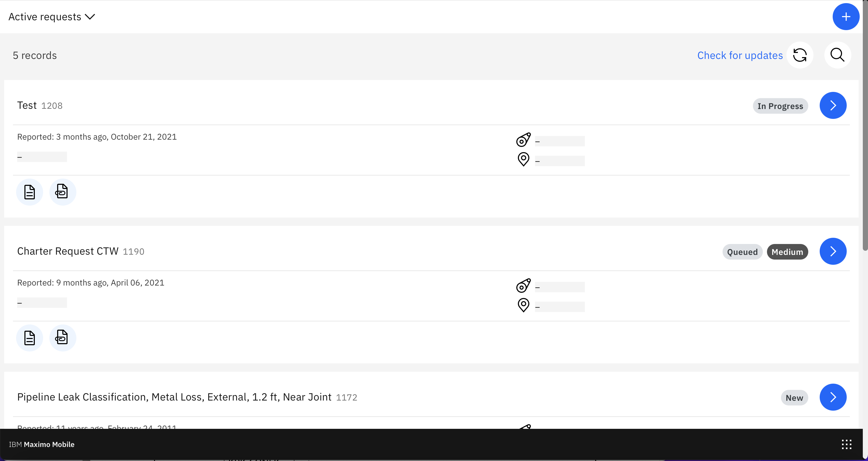Open details document icon for Charter Request CTW
Image resolution: width=868 pixels, height=461 pixels.
pyautogui.click(x=30, y=338)
